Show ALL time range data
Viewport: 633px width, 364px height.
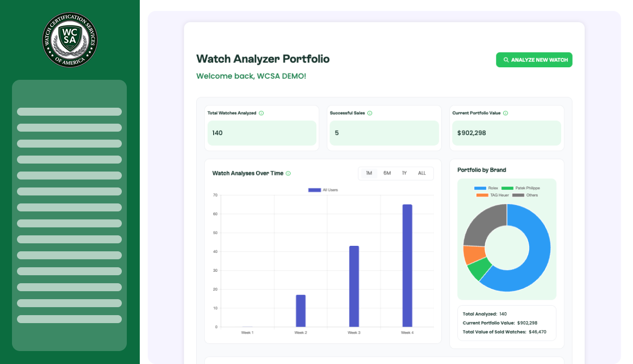tap(422, 174)
